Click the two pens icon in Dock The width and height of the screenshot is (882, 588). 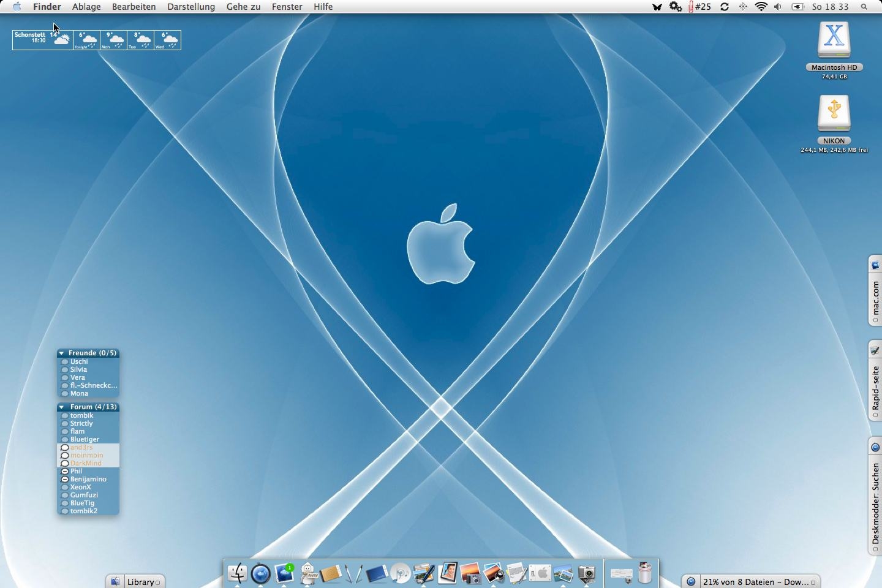click(x=353, y=573)
